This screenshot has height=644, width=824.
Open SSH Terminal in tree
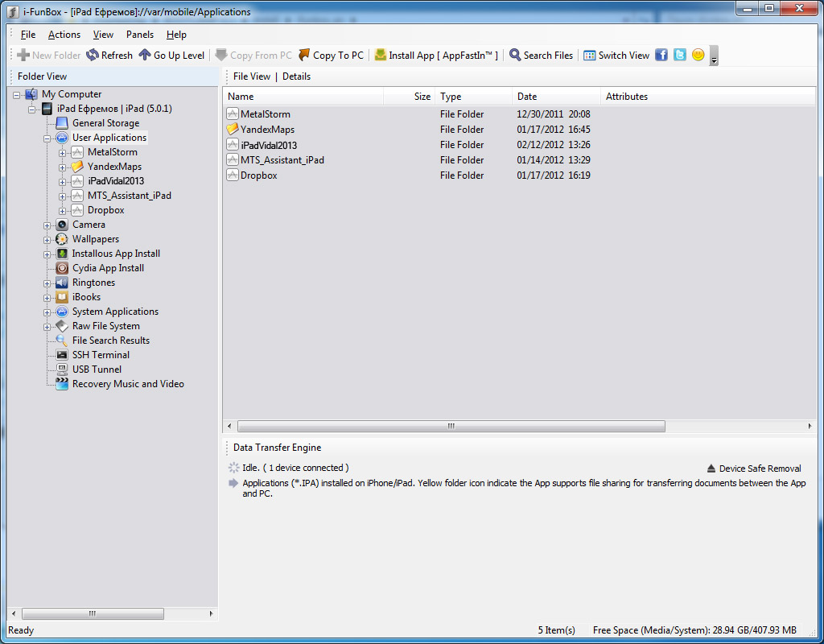(101, 355)
